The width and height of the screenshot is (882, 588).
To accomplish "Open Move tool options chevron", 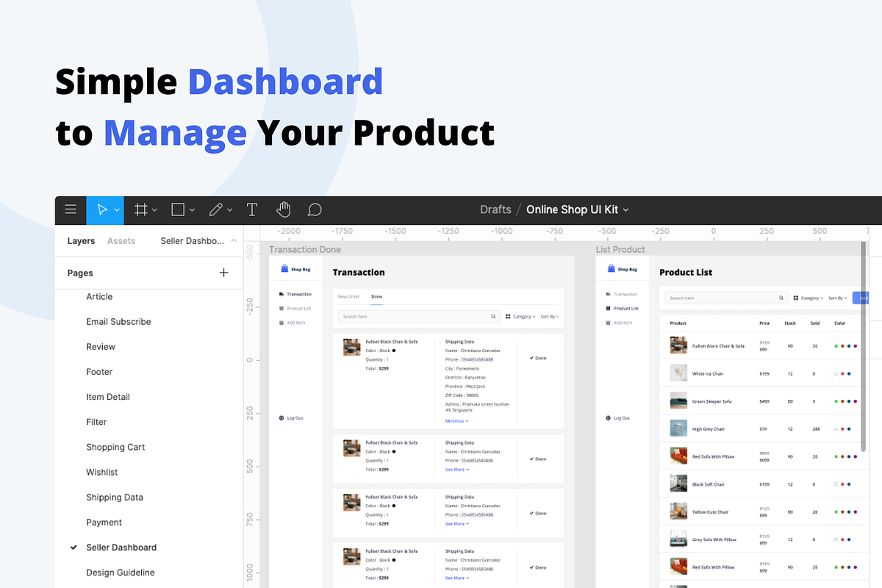I will point(117,211).
